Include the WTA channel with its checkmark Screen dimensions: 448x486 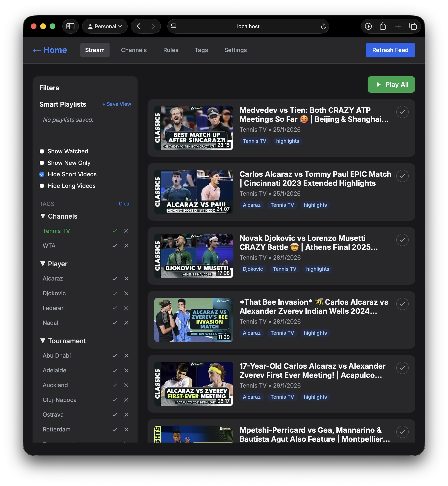[115, 246]
